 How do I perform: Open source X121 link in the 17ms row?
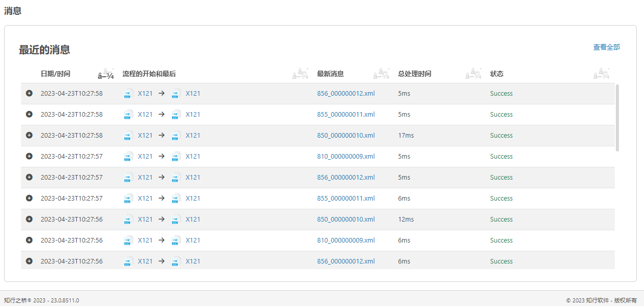pos(145,136)
